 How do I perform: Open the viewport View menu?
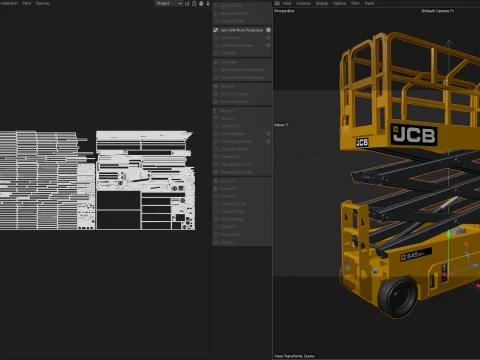coord(287,3)
